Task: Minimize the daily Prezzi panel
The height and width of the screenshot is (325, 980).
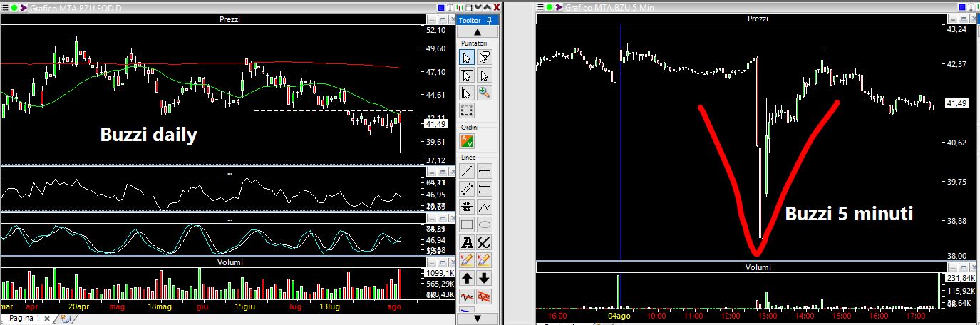Action: (433, 19)
